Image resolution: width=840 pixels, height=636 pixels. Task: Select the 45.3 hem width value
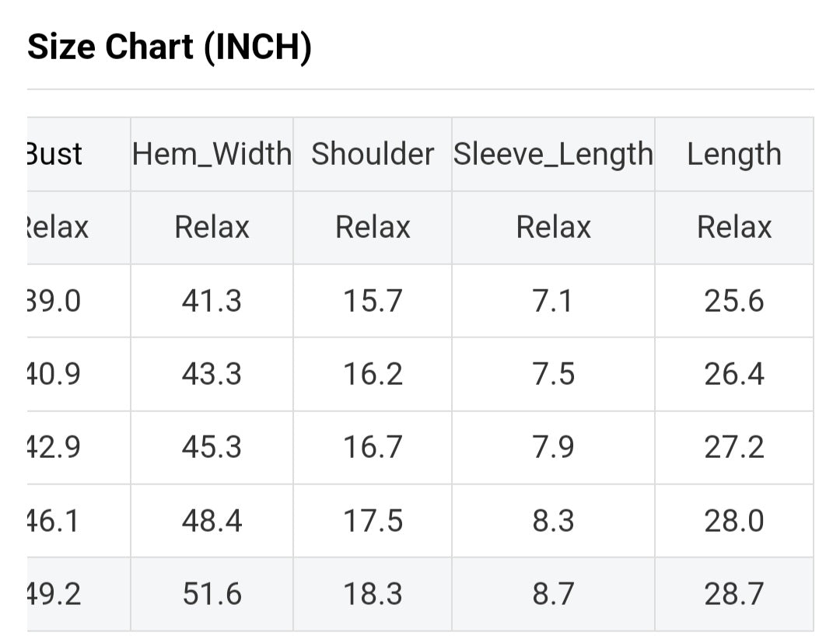pyautogui.click(x=212, y=447)
